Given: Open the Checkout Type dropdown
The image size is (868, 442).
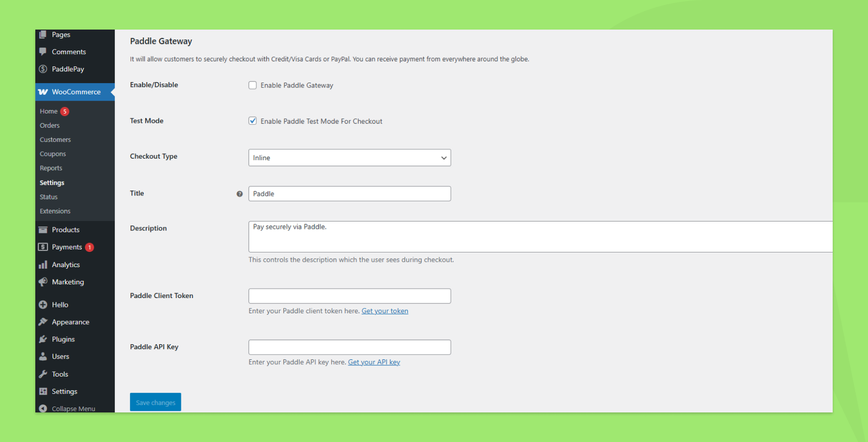Looking at the screenshot, I should 349,157.
